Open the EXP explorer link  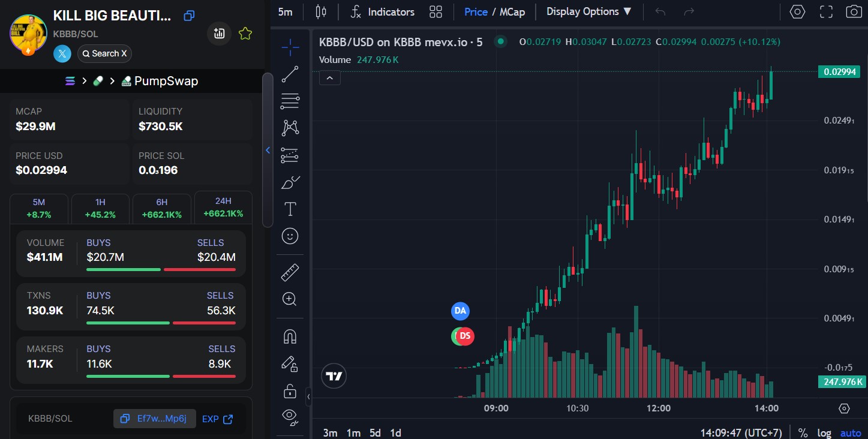[x=217, y=419]
